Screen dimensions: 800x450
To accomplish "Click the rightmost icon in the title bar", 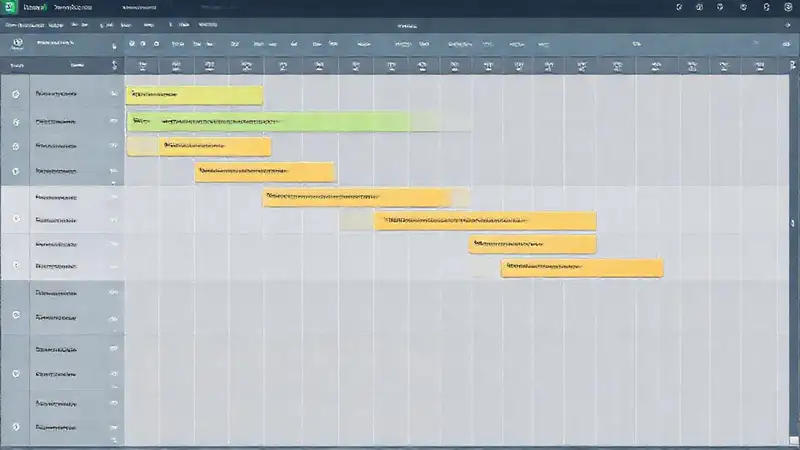I will pos(788,7).
